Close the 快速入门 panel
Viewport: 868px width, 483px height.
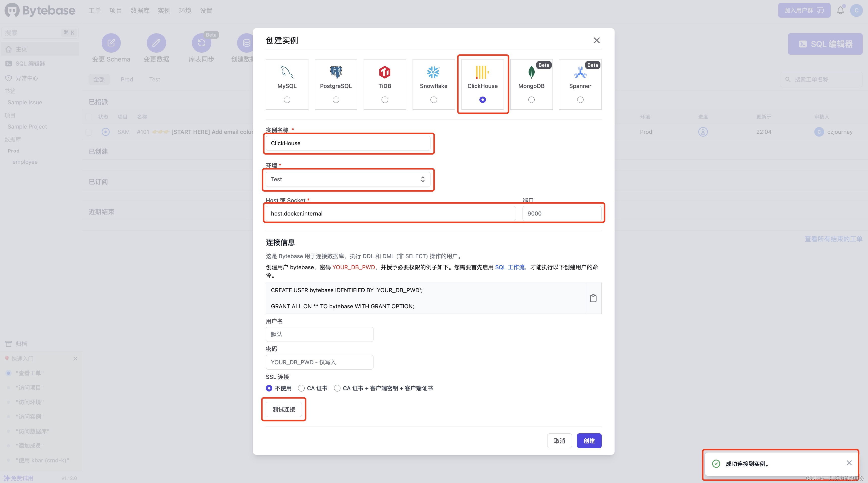[75, 358]
